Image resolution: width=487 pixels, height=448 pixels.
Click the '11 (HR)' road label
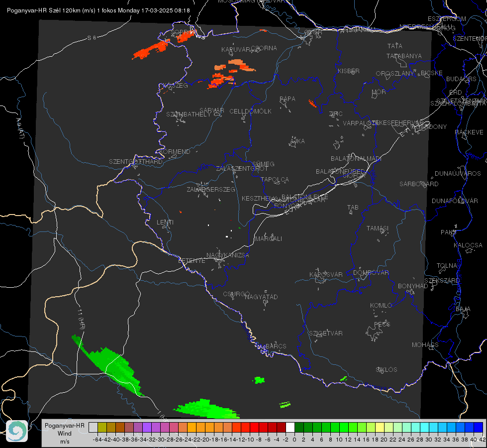coord(82,319)
